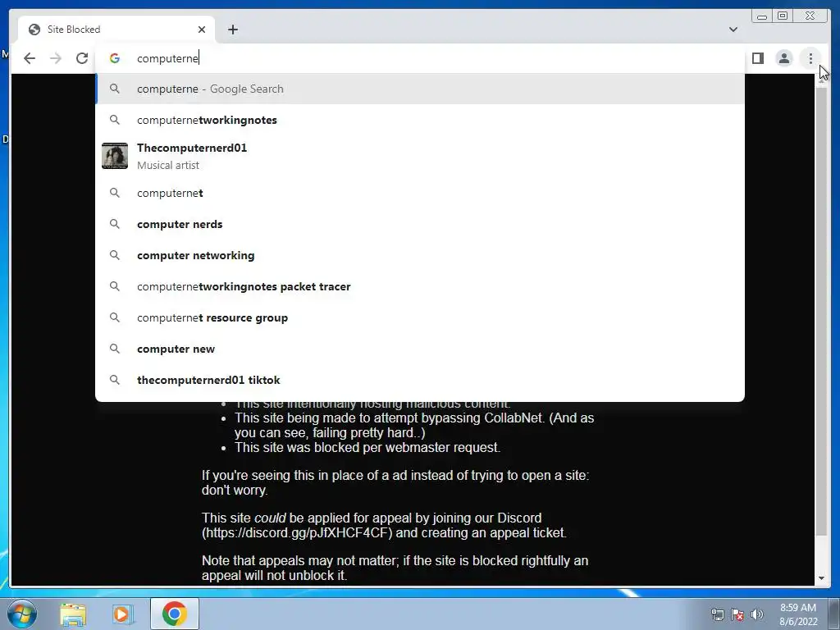Click text 'This site was blocked per webmaster request.'
Screen dimensions: 840x630
(x=367, y=447)
